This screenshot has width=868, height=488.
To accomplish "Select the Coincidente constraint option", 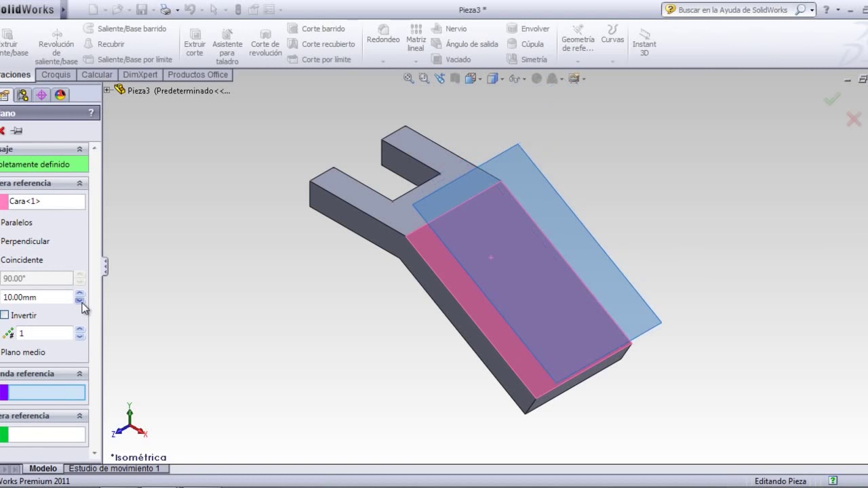I will pos(21,260).
